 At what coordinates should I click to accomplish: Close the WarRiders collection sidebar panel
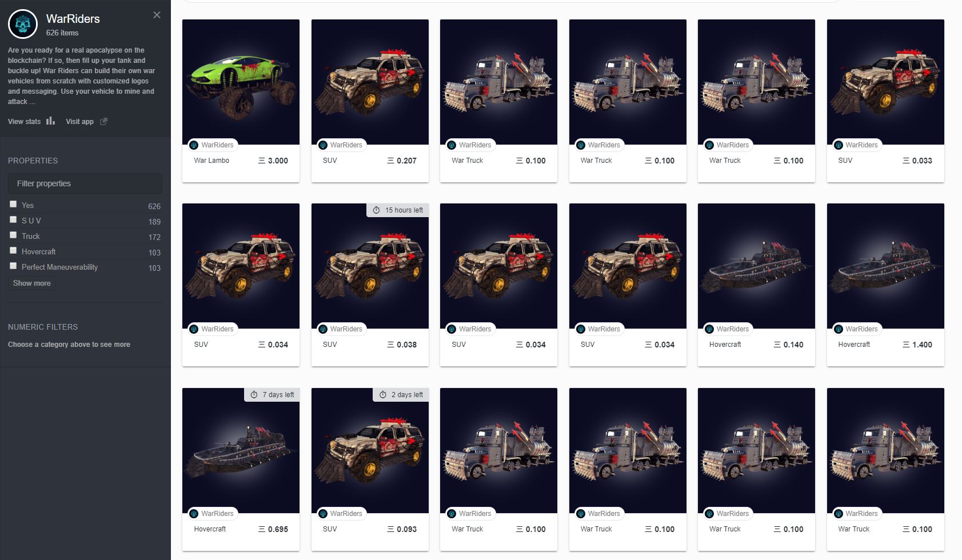[157, 15]
